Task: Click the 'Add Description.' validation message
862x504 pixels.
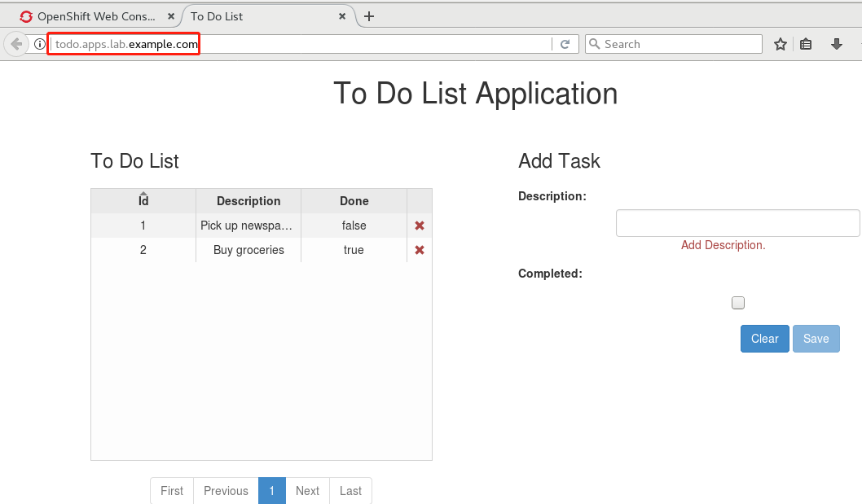Action: pos(723,245)
